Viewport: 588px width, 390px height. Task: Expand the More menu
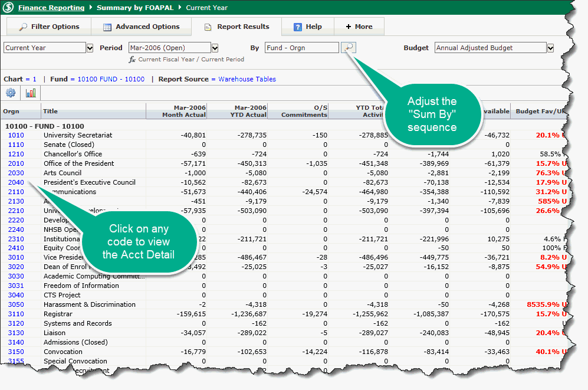pyautogui.click(x=359, y=27)
